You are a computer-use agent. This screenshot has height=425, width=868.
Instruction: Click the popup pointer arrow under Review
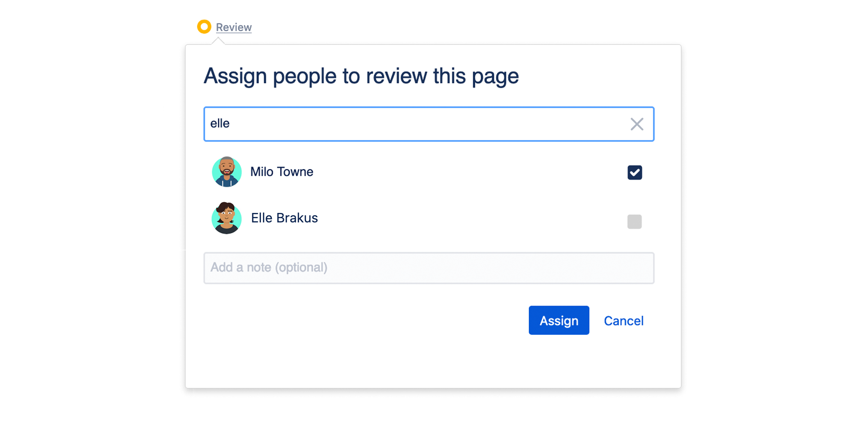[x=218, y=42]
